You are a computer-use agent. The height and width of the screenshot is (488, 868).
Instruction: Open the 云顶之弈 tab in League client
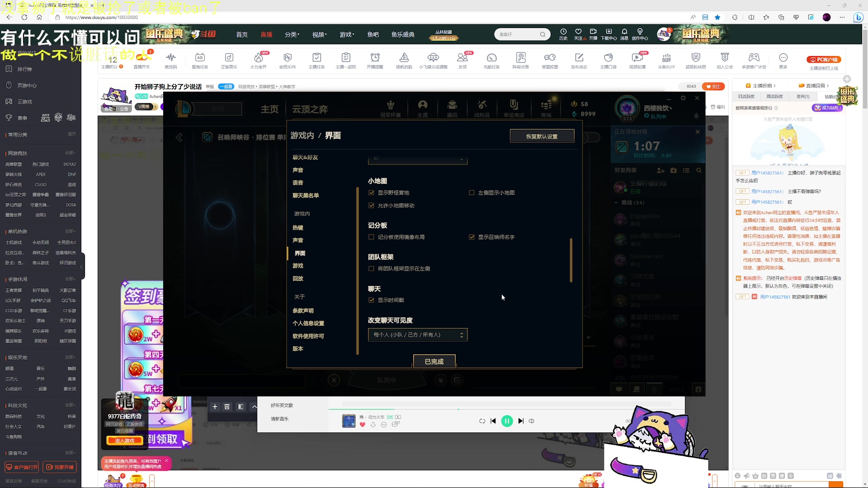(x=310, y=109)
